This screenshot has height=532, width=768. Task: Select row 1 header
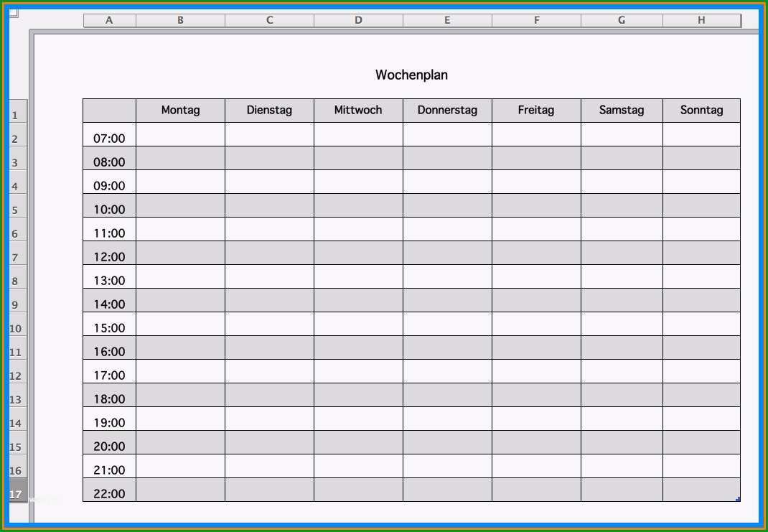(18, 111)
